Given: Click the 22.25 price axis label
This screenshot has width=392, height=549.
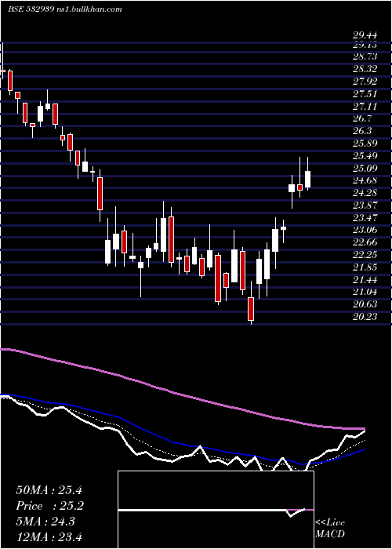Looking at the screenshot, I should [365, 255].
